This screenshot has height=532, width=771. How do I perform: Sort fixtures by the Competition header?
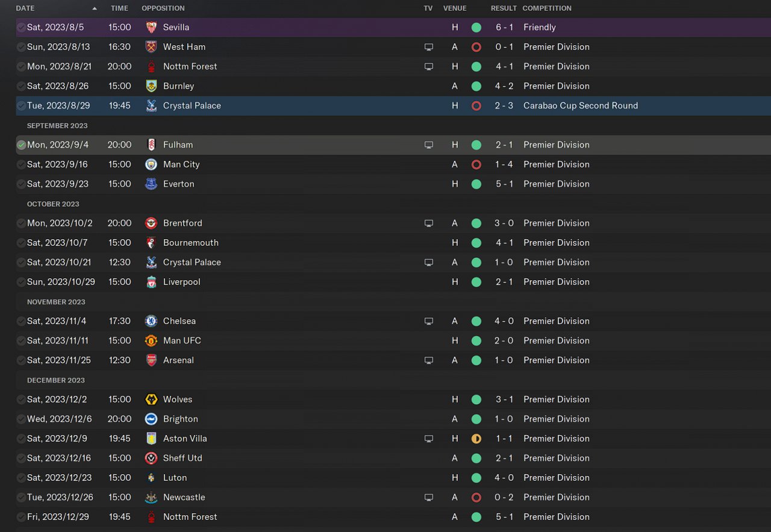pos(547,8)
